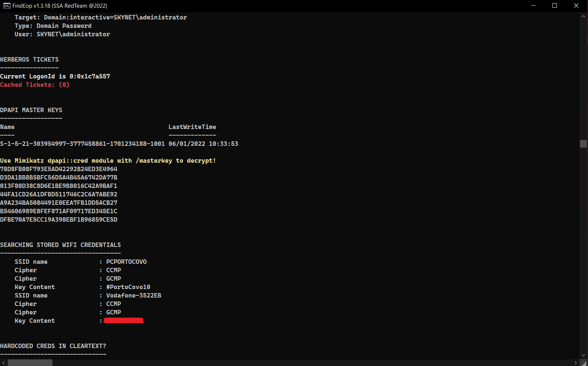
Task: Click the red Cached Tickets: (0) line
Action: click(35, 85)
